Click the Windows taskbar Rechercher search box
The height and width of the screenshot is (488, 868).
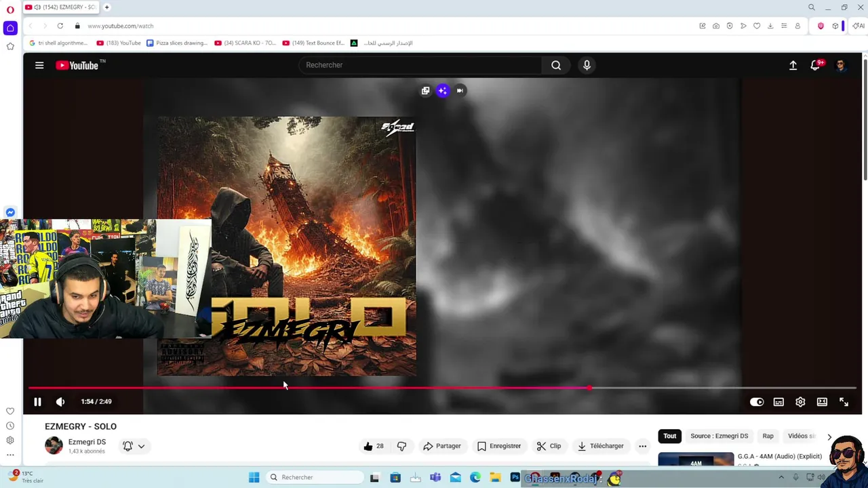[314, 477]
